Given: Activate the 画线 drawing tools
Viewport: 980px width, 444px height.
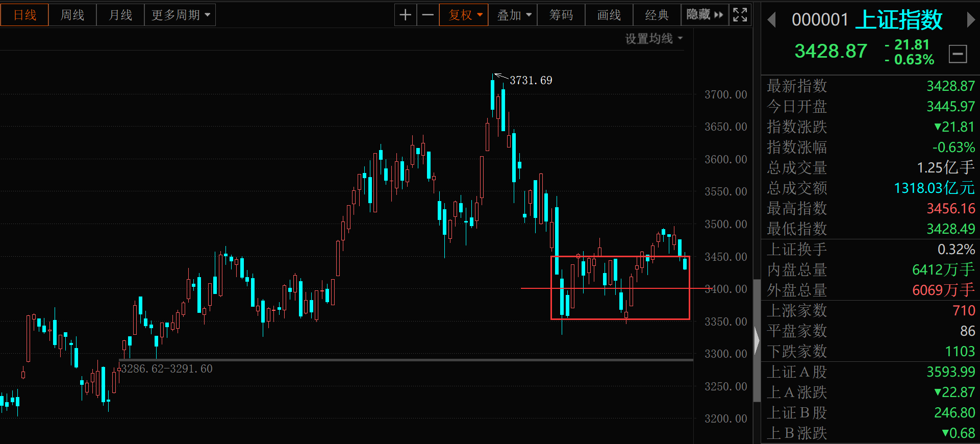Looking at the screenshot, I should click(609, 15).
